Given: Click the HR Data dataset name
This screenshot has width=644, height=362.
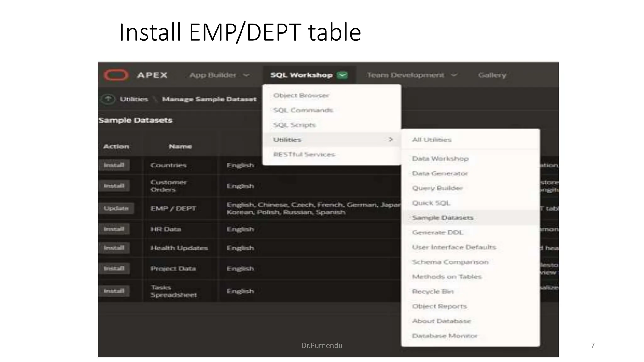Looking at the screenshot, I should [x=165, y=229].
